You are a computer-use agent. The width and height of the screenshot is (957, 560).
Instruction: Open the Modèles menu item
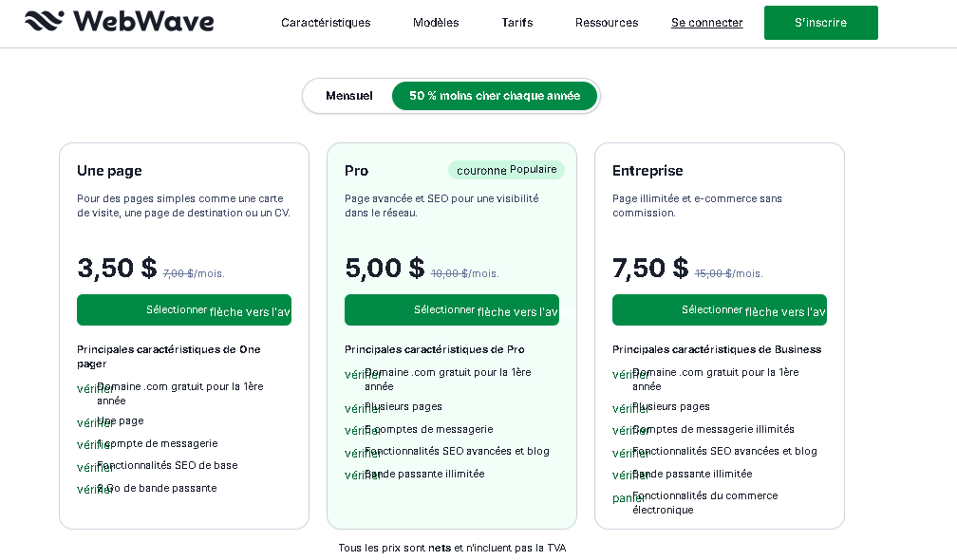pyautogui.click(x=435, y=22)
